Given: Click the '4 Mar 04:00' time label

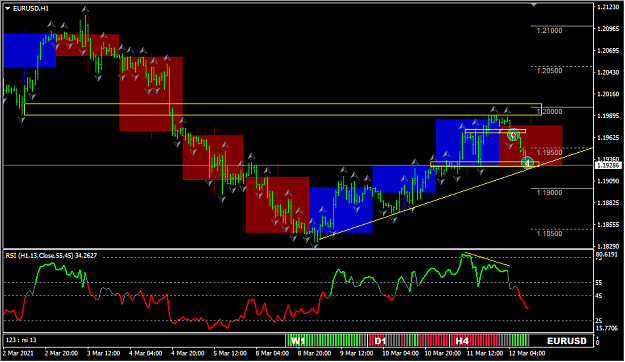Looking at the screenshot, I should [x=145, y=353].
